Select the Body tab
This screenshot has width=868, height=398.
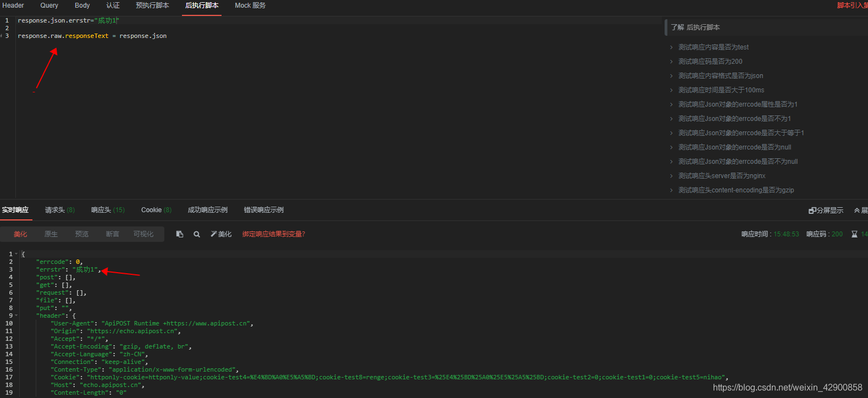click(82, 5)
